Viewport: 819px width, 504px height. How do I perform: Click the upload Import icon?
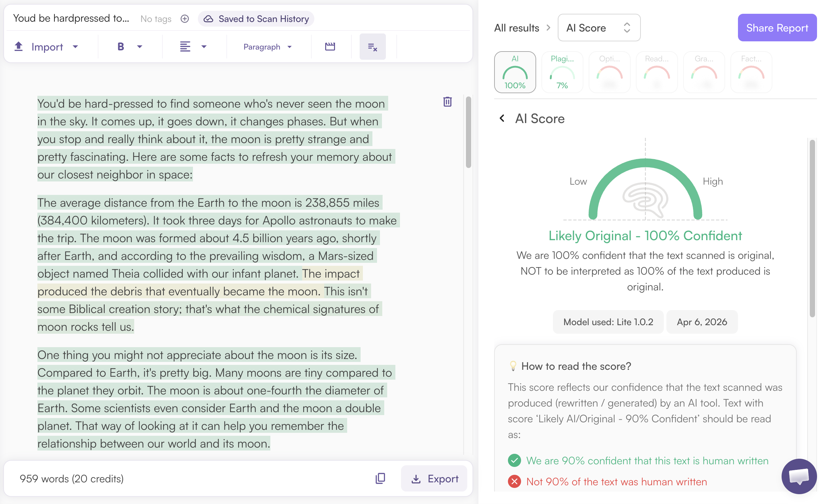19,47
